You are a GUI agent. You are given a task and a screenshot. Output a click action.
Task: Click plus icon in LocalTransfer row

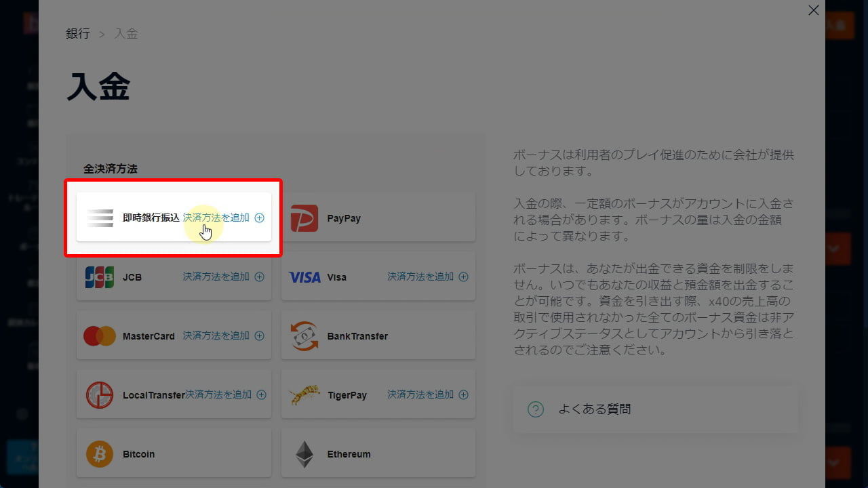[x=261, y=395]
